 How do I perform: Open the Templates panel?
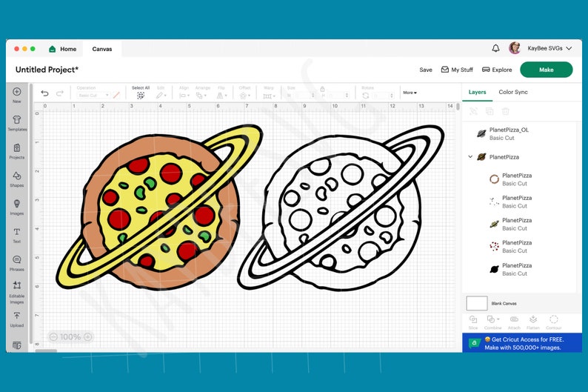pyautogui.click(x=17, y=123)
